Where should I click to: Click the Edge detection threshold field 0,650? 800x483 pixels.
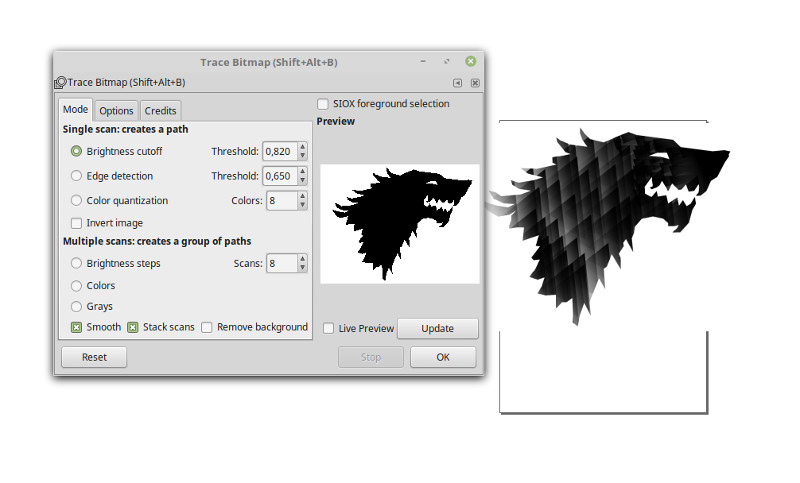coord(280,175)
